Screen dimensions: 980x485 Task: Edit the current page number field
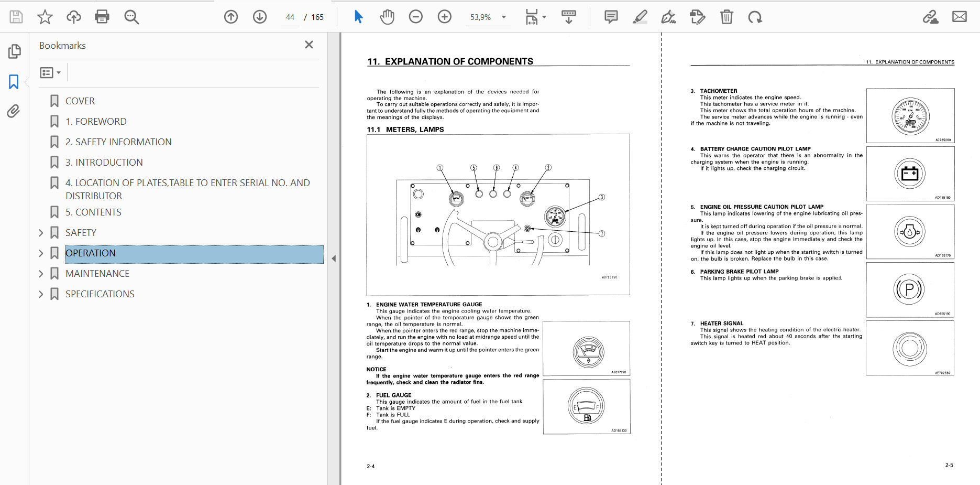[x=290, y=17]
